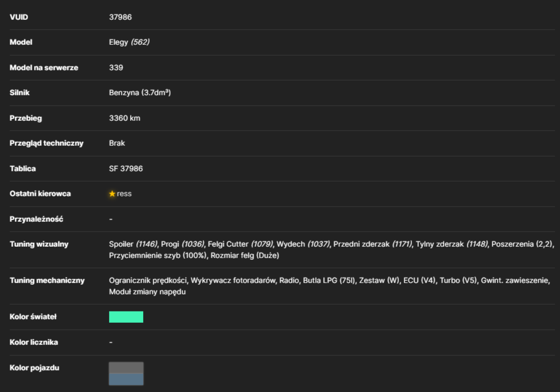Click the Tylny zderzak (1148) entry
This screenshot has width=560, height=392.
pyautogui.click(x=452, y=245)
